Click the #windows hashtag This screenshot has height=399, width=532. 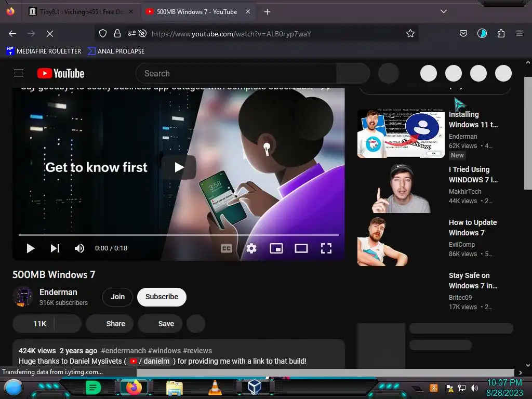[164, 351]
